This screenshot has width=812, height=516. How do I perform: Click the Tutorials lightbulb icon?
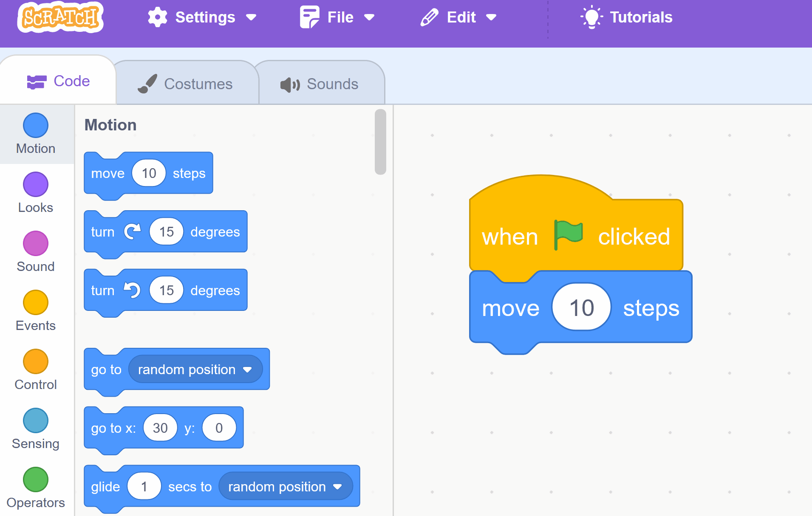pos(591,17)
